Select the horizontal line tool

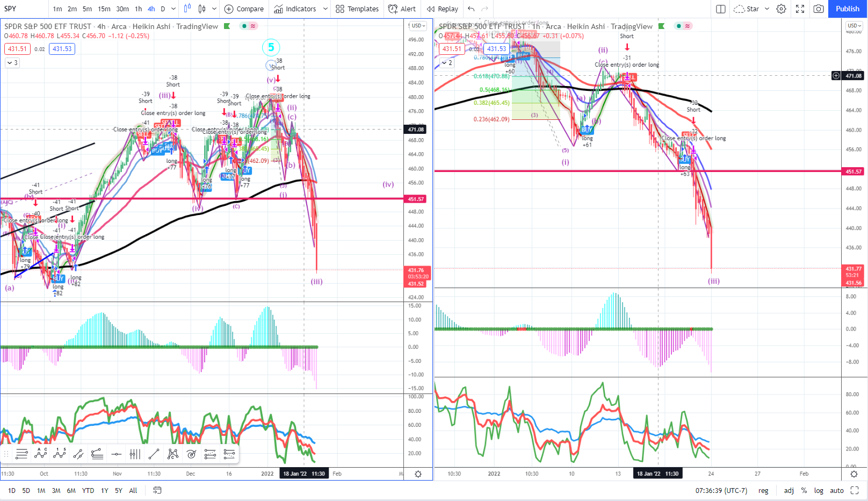click(116, 454)
